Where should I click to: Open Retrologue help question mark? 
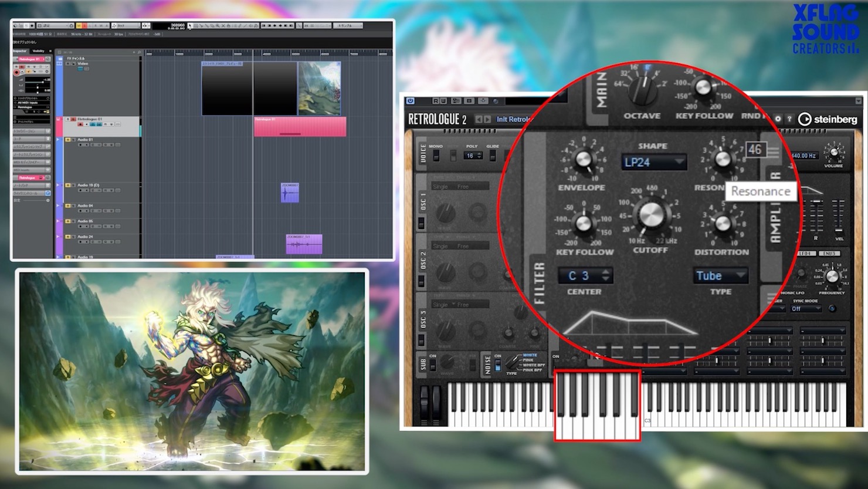(789, 119)
